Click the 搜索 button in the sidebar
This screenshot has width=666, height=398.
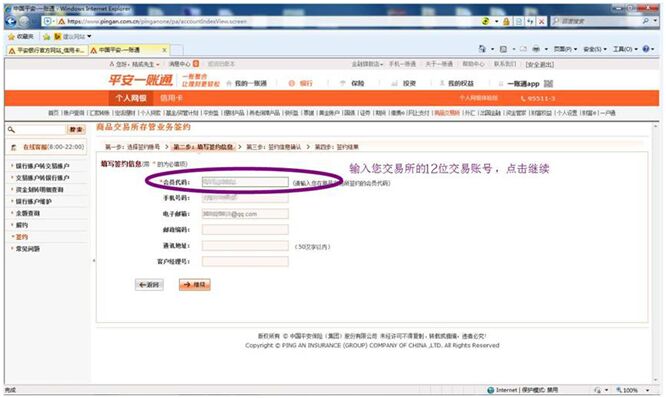pyautogui.click(x=76, y=130)
